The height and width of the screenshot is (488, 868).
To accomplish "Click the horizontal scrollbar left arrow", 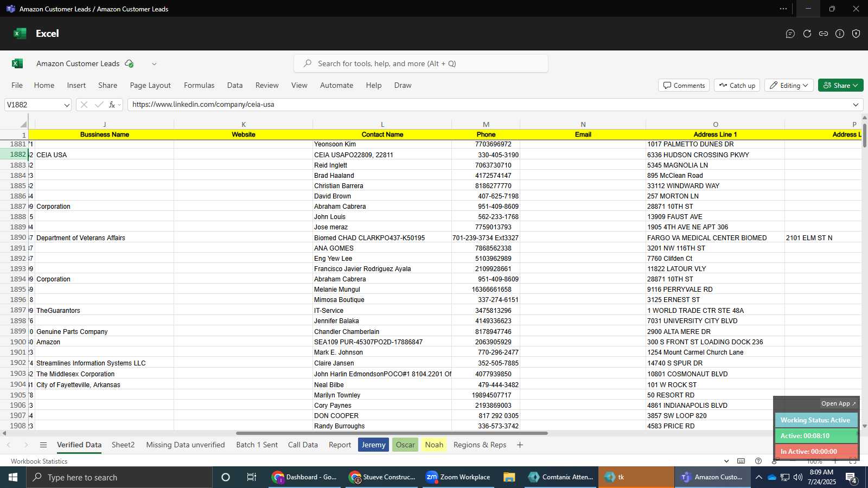I will [x=4, y=433].
